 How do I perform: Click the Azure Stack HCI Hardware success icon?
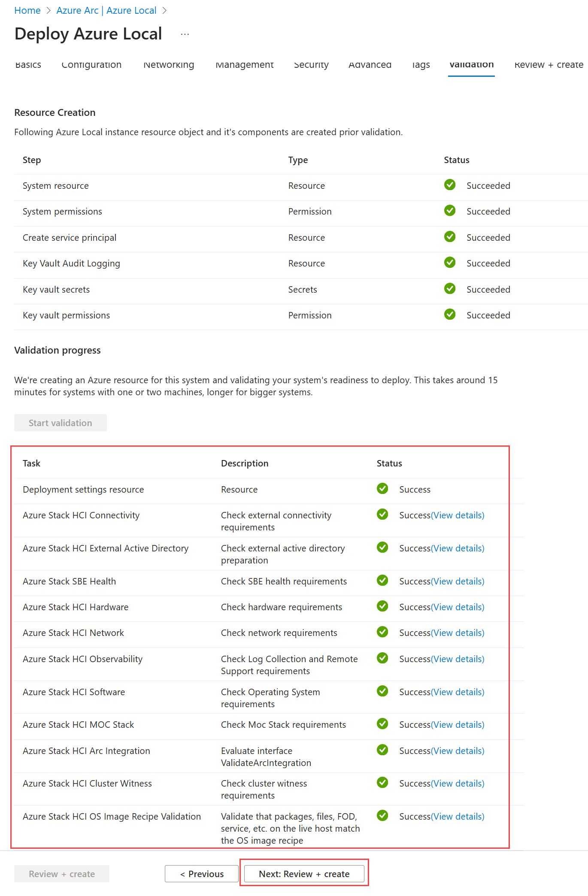pyautogui.click(x=382, y=606)
